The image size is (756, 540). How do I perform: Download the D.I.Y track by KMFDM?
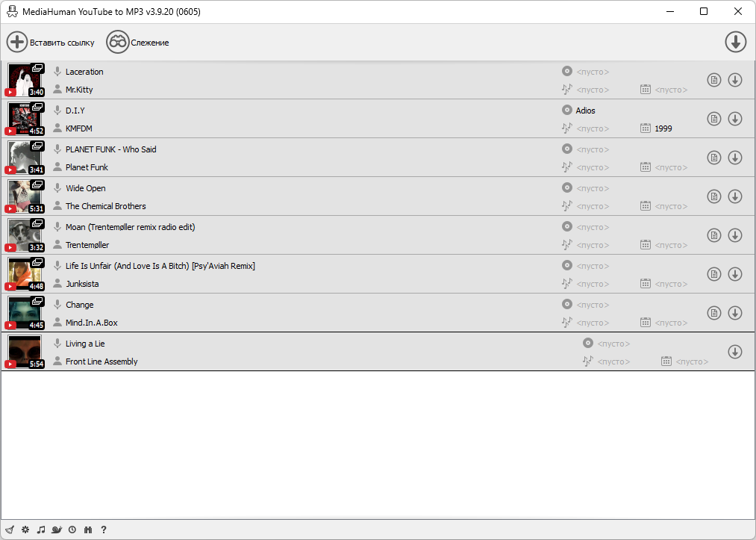click(x=735, y=119)
